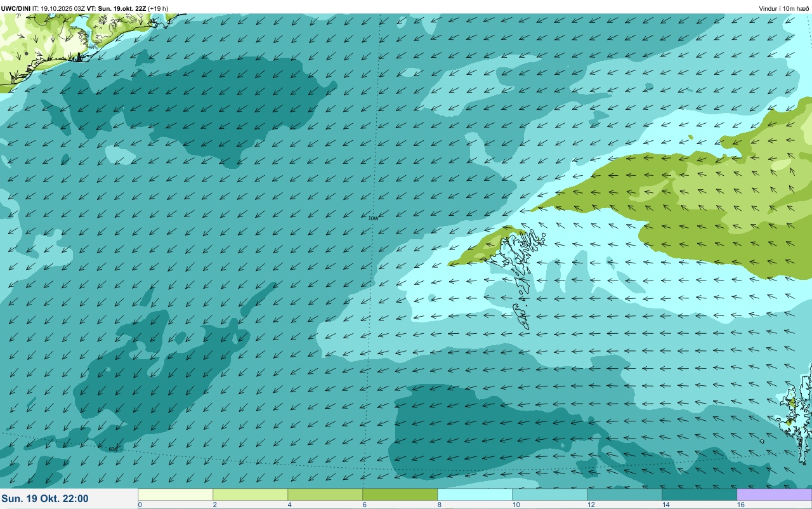Image resolution: width=812 pixels, height=509 pixels.
Task: Click the 12-14 teal legend swatch
Action: [624, 494]
